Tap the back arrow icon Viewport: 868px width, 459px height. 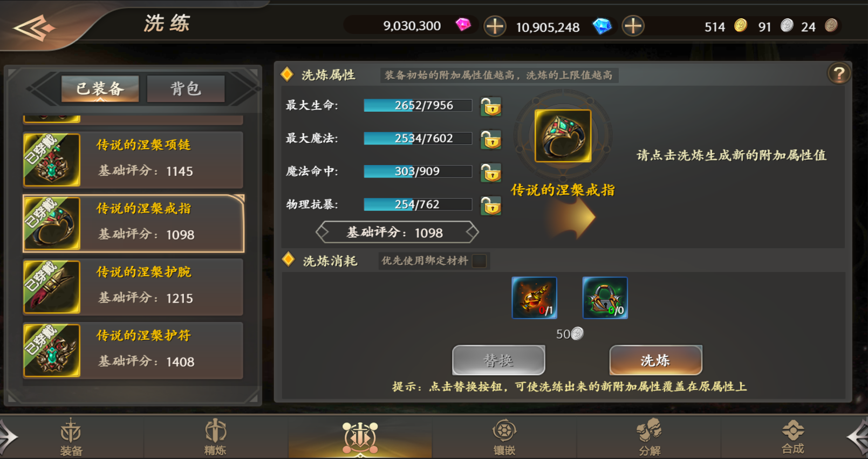point(33,27)
